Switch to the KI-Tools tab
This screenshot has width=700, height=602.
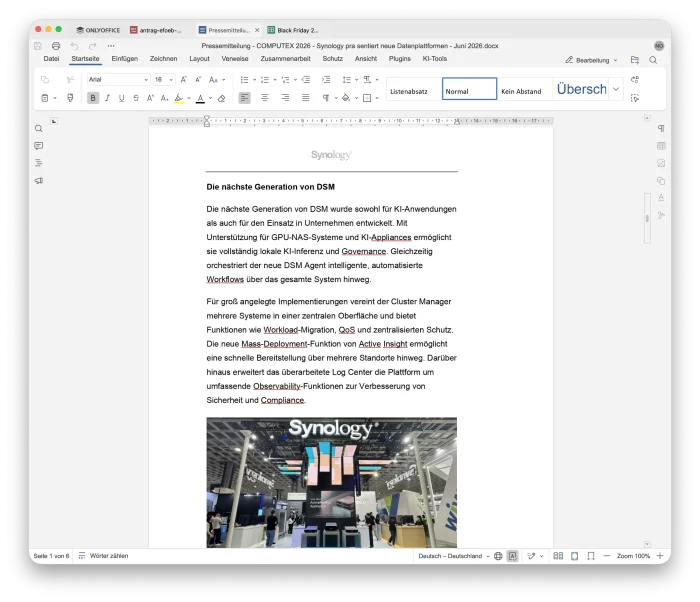[x=434, y=59]
